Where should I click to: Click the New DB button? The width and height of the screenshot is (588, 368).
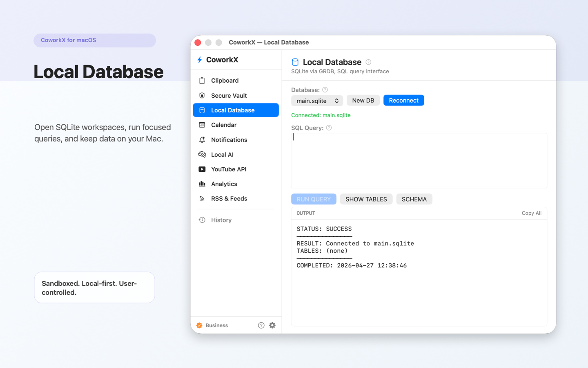click(363, 100)
